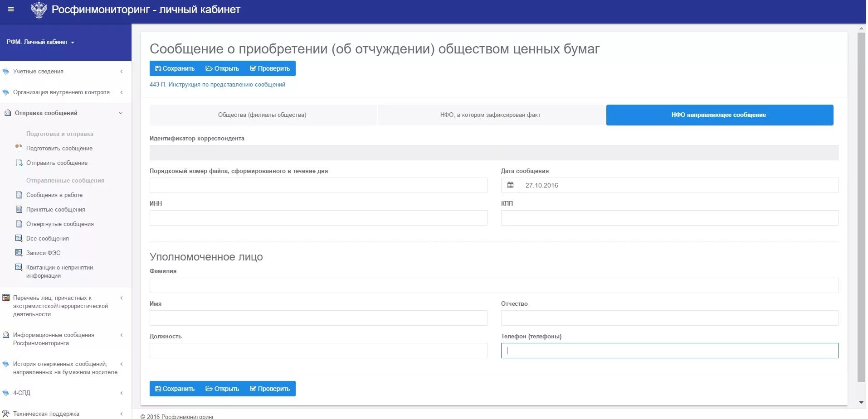
Task: Expand Перечень лиц section chevron
Action: click(x=122, y=298)
